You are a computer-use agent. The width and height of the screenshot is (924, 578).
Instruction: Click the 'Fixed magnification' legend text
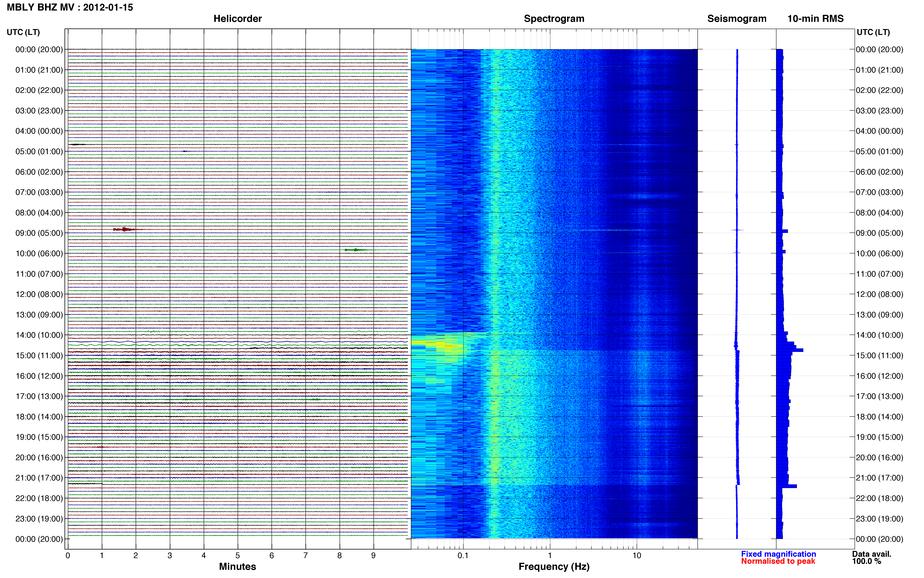tap(778, 554)
